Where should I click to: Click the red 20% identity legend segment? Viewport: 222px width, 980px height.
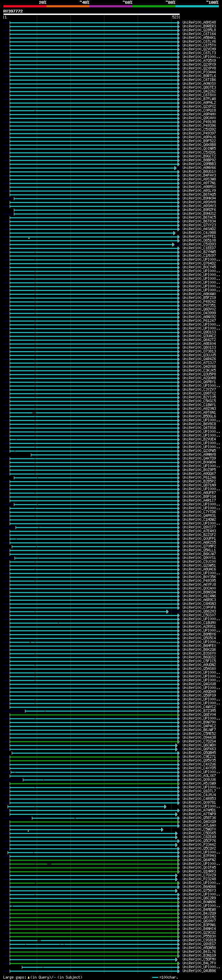(x=25, y=6)
